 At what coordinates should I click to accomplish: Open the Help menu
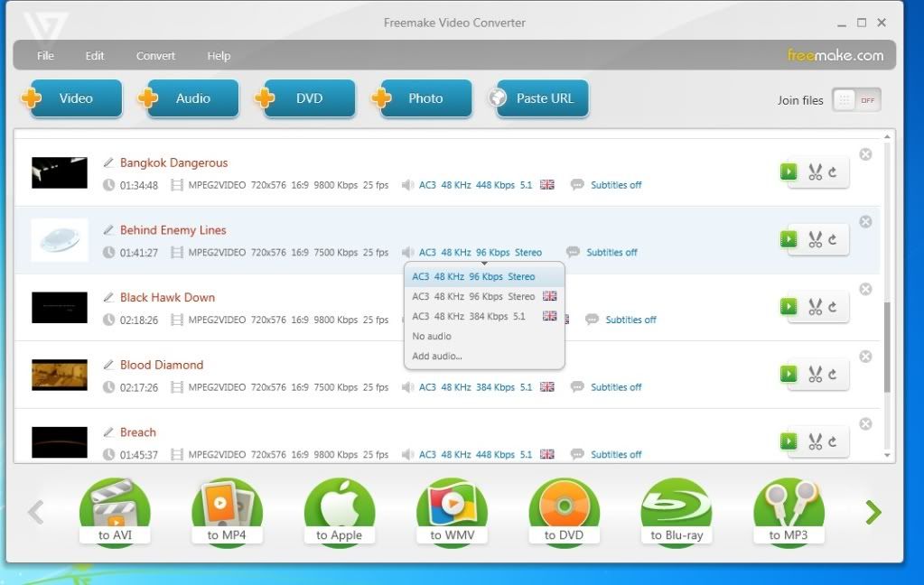click(x=219, y=55)
